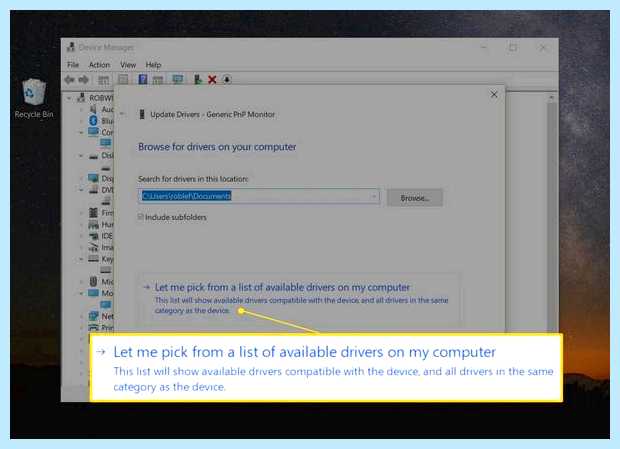Viewport: 620px width, 449px height.
Task: Select the keyboard device under Keyboards
Action: (106, 270)
